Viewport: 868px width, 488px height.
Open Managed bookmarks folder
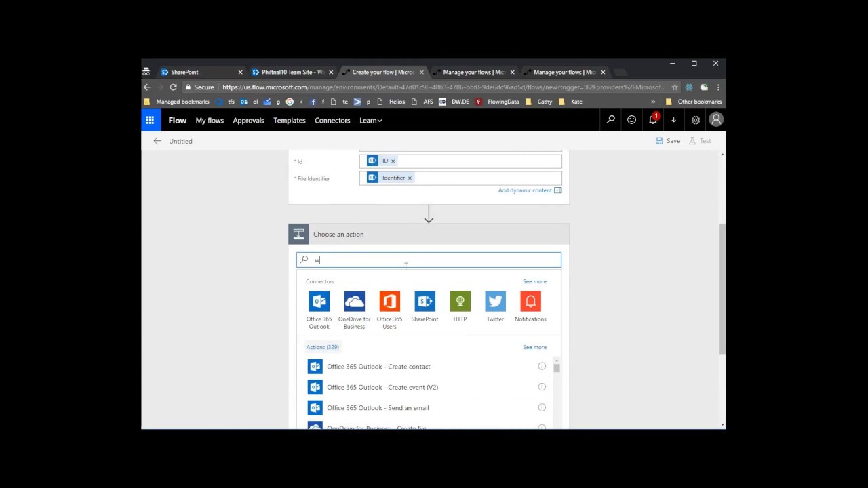click(x=176, y=102)
